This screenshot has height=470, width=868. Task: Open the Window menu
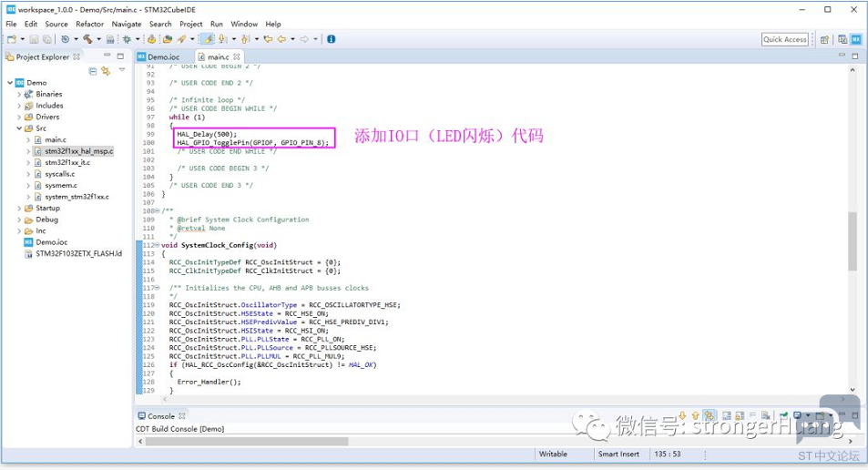(x=244, y=24)
